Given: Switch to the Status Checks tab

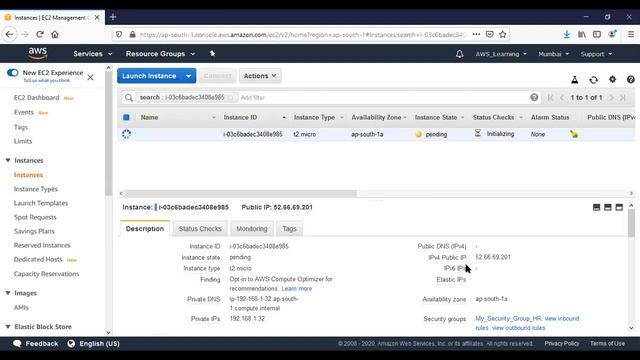Looking at the screenshot, I should tap(200, 229).
